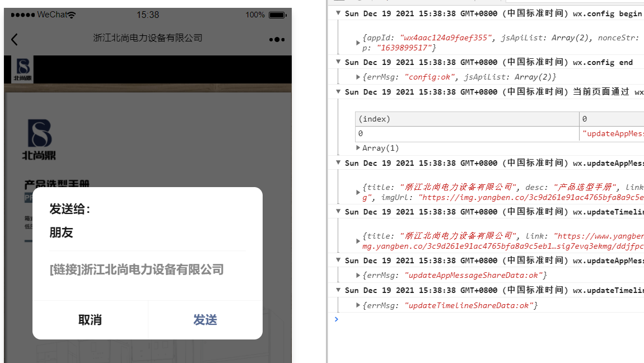This screenshot has height=363, width=644.
Task: Click the https://www.yangben link value in console
Action: pos(599,236)
